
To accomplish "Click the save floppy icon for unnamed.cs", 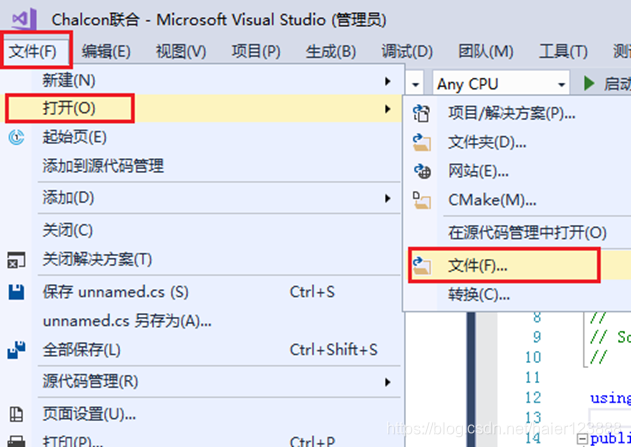I will pyautogui.click(x=16, y=292).
